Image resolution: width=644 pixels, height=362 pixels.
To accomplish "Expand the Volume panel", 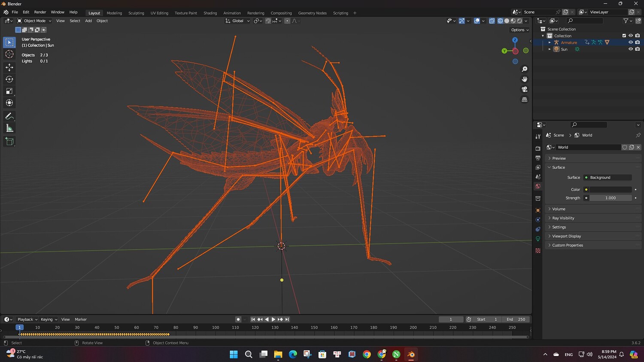I will [592, 209].
